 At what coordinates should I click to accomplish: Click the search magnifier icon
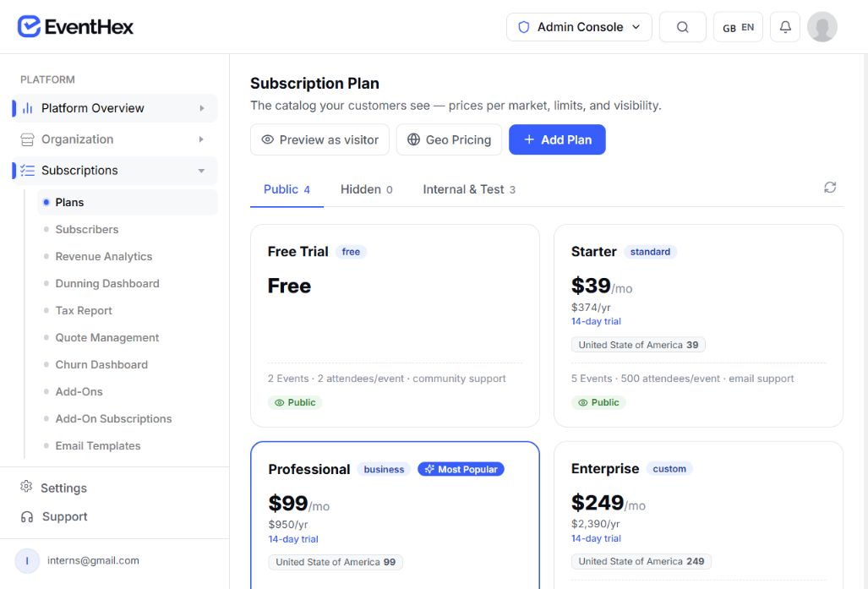683,27
